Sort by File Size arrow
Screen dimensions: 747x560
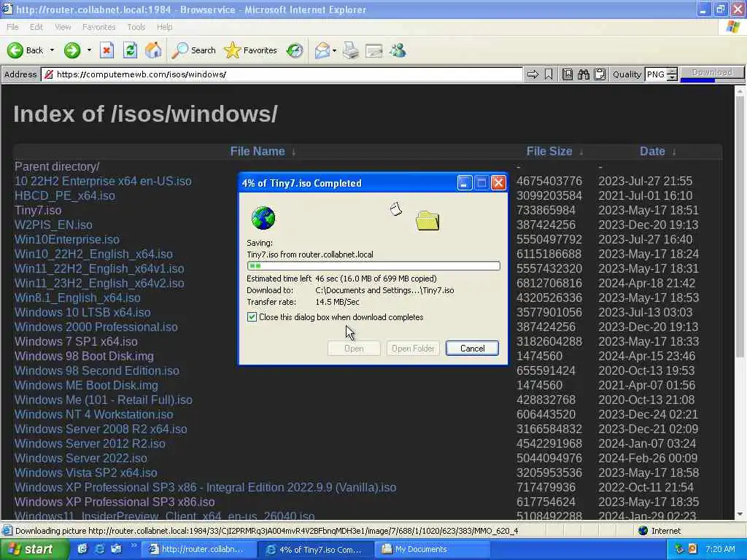point(581,152)
